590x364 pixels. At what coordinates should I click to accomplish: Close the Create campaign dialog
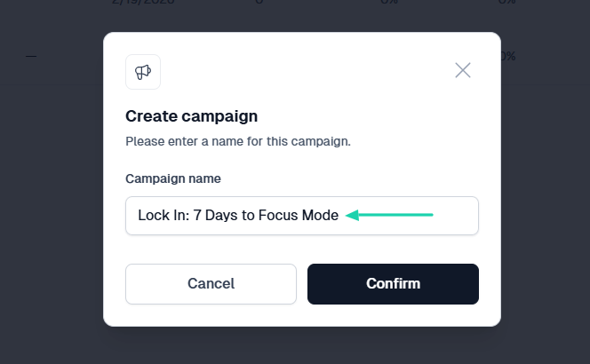(x=462, y=70)
